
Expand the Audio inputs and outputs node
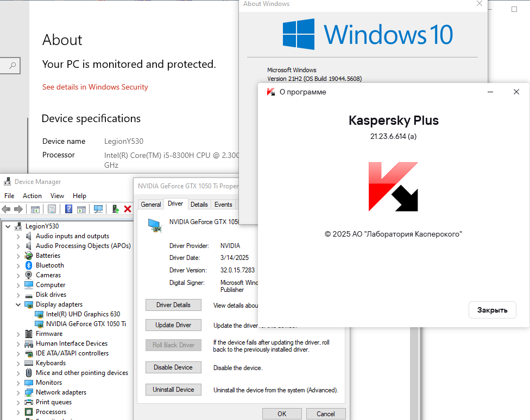click(x=18, y=237)
